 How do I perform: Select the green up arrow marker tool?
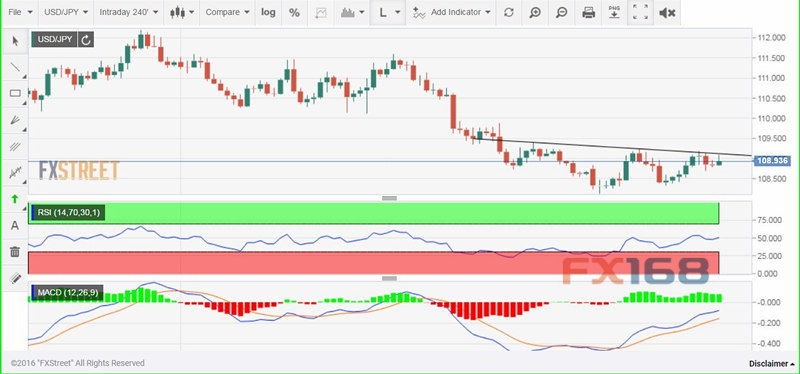coord(15,199)
